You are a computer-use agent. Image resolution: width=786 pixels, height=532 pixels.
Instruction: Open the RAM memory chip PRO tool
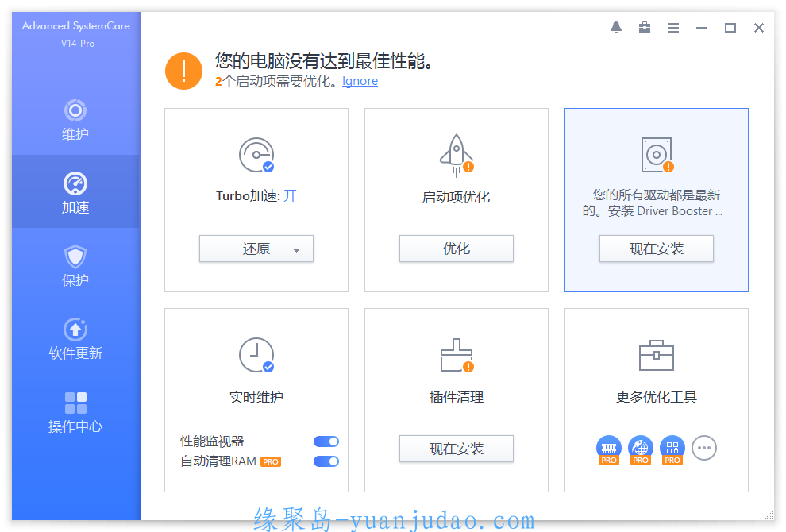(x=609, y=449)
